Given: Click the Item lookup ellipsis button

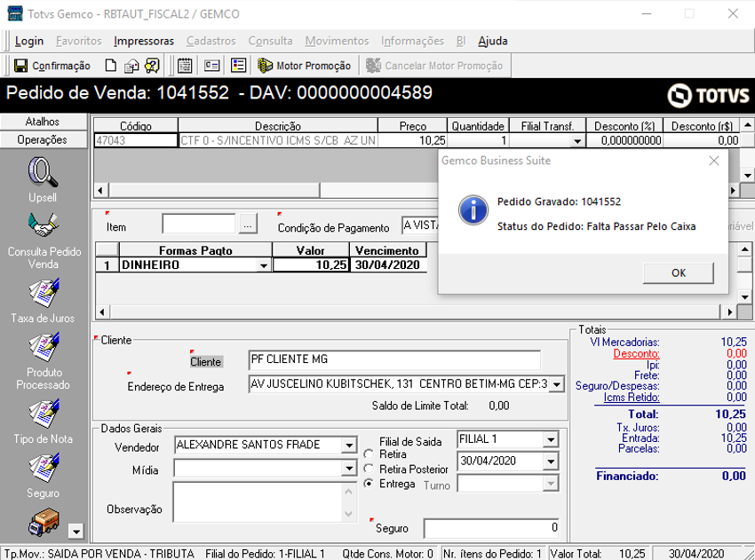Looking at the screenshot, I should tap(248, 225).
